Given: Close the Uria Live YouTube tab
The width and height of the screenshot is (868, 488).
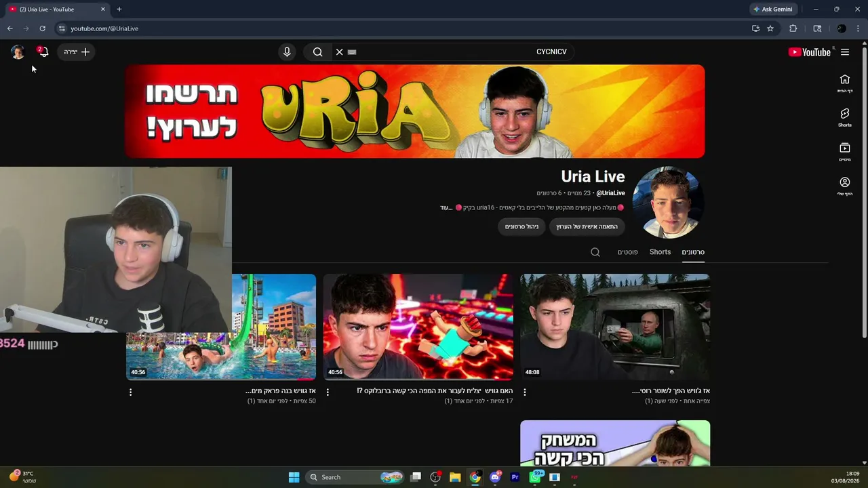Looking at the screenshot, I should 103,9.
